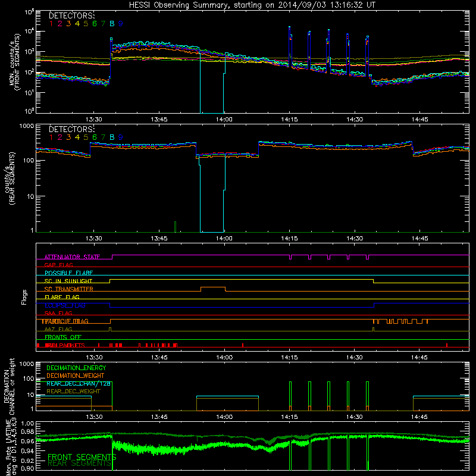The image size is (476, 476).
Task: Click the 100 tick on rear segments y-axis
Action: coord(29,160)
